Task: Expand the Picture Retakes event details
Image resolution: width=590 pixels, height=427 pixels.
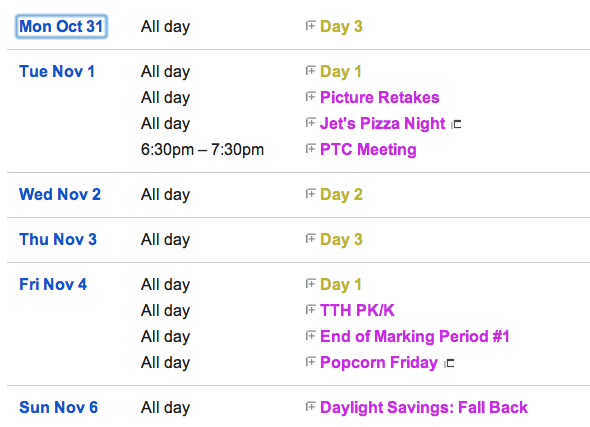Action: [310, 97]
